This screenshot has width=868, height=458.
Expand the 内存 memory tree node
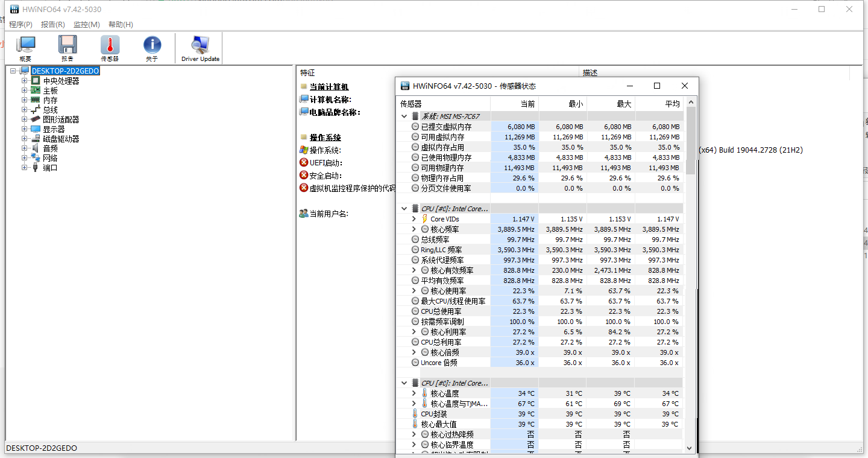tap(25, 100)
